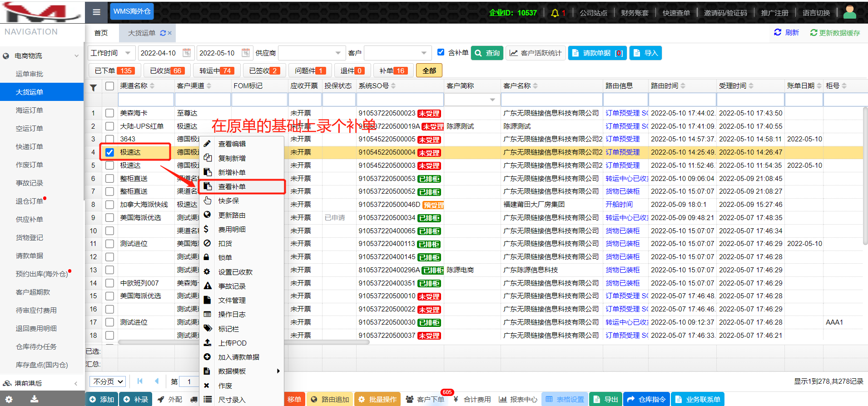Open the user avatar icon

pos(849,12)
